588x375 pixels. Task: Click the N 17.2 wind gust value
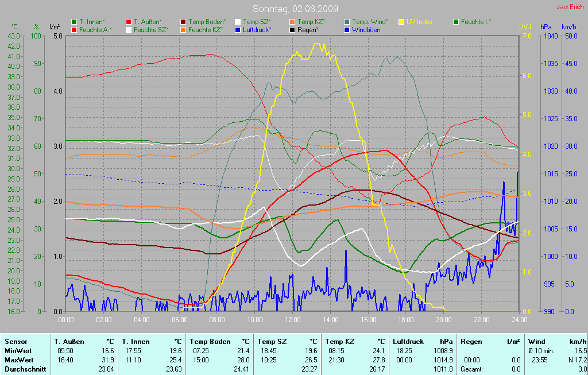tap(577, 360)
